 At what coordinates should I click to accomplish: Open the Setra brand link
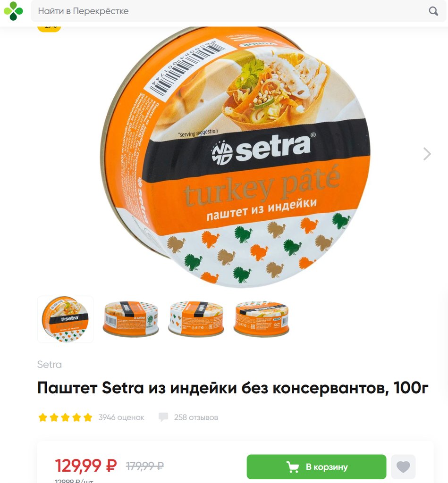(50, 365)
